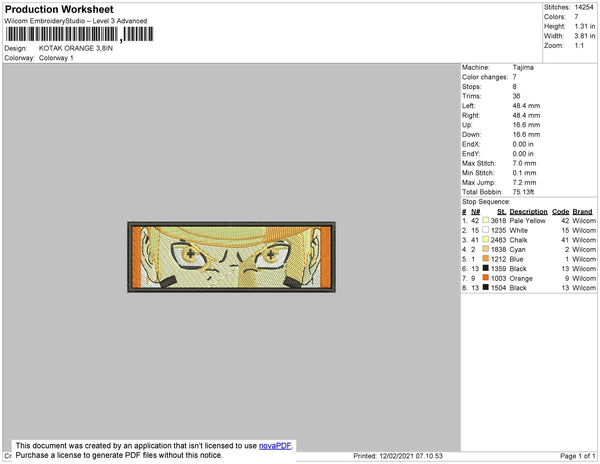The width and height of the screenshot is (600, 464).
Task: Open the novaPDF link
Action: point(275,446)
